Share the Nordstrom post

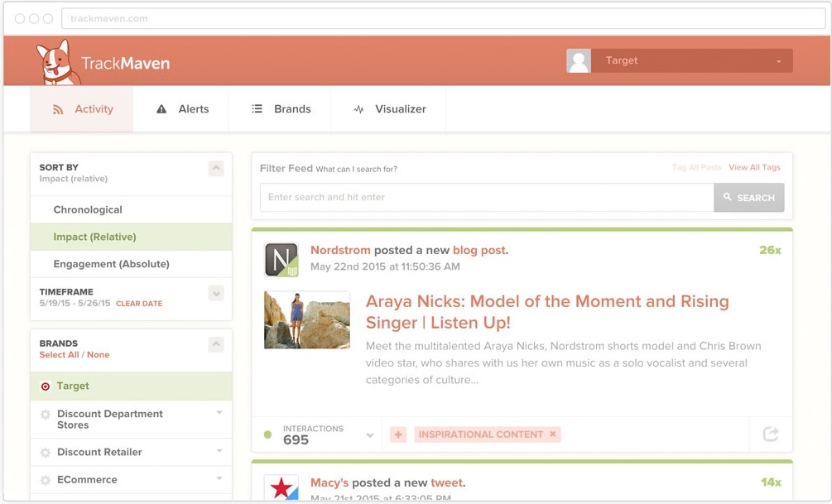pyautogui.click(x=771, y=434)
